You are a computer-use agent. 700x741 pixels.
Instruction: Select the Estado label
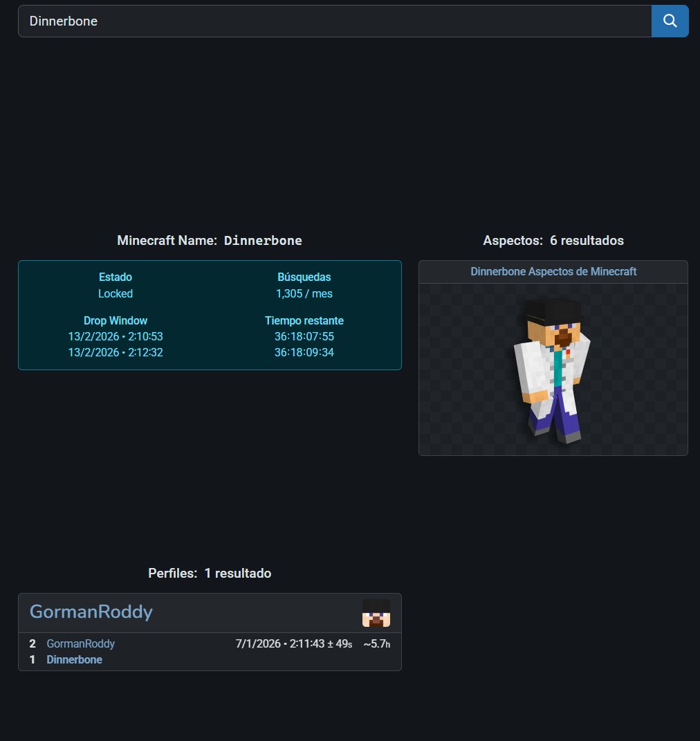pyautogui.click(x=116, y=277)
